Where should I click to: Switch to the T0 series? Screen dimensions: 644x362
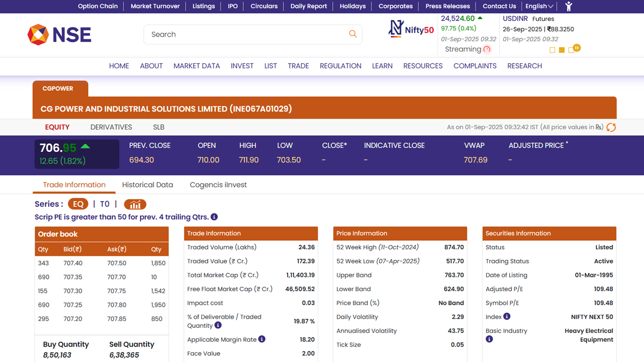pos(105,204)
